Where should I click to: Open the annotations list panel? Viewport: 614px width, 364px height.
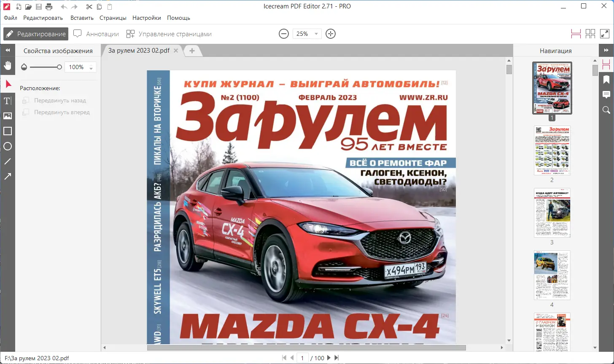[x=606, y=94]
